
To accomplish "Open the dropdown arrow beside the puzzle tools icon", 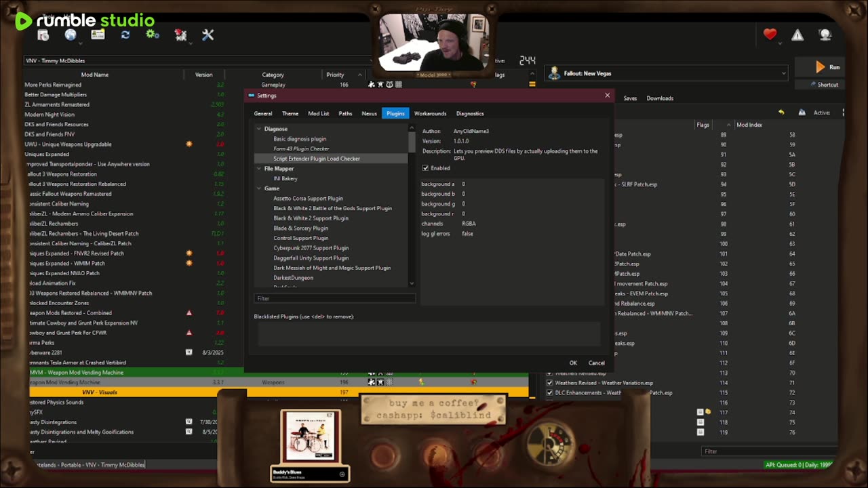I will [x=190, y=43].
